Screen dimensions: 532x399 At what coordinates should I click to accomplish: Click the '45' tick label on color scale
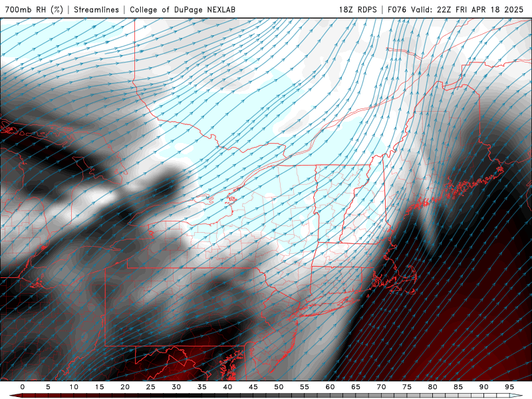[x=253, y=387]
